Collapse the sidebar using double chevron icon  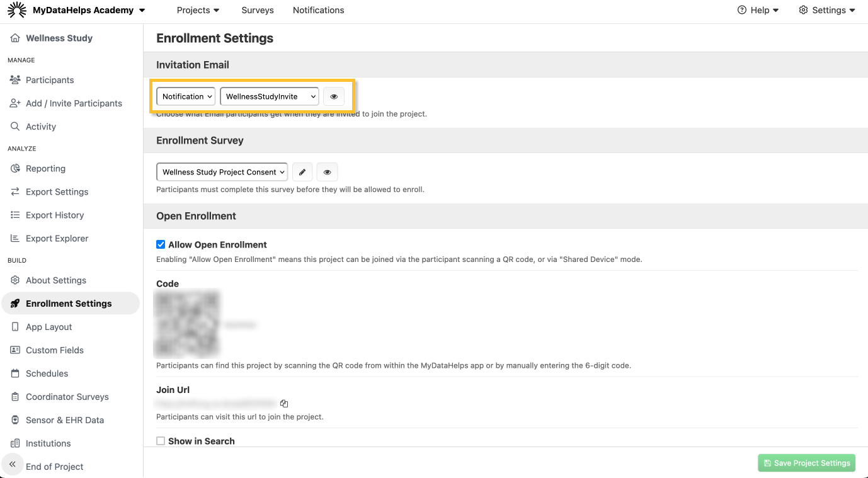coord(12,464)
